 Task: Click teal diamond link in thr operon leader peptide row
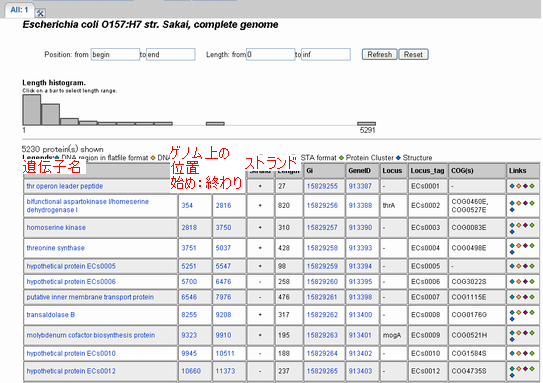point(512,186)
